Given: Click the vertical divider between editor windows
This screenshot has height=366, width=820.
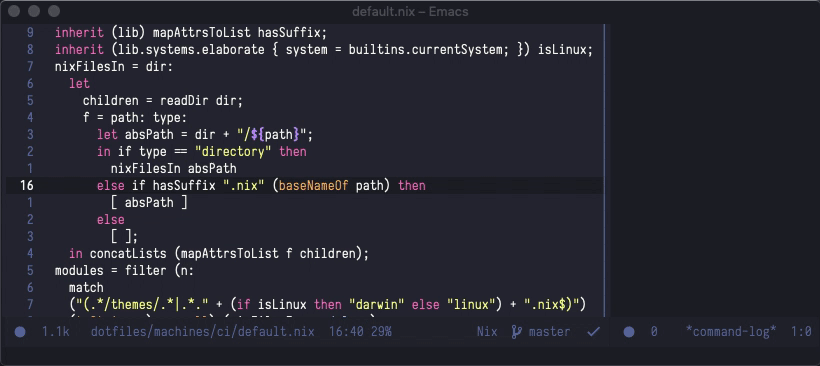Looking at the screenshot, I should (604, 170).
